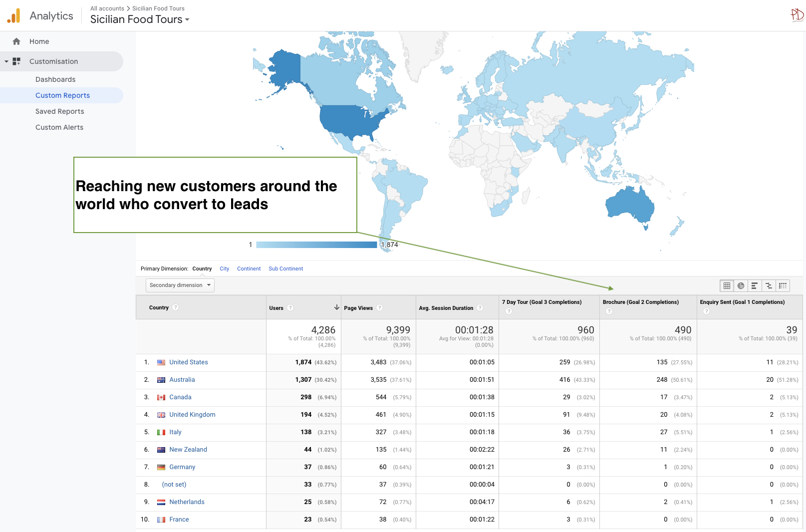Open the Sicilian Food Tours account dropdown
The height and width of the screenshot is (532, 806).
140,19
